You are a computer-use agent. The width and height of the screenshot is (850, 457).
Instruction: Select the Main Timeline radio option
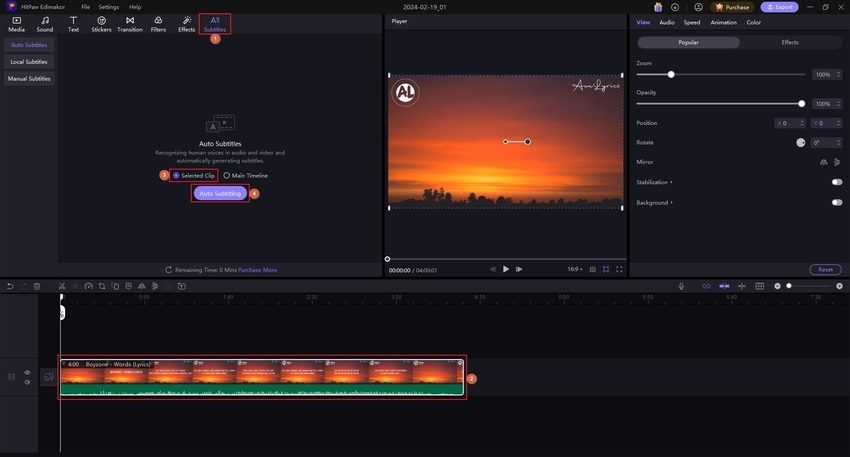pos(246,176)
